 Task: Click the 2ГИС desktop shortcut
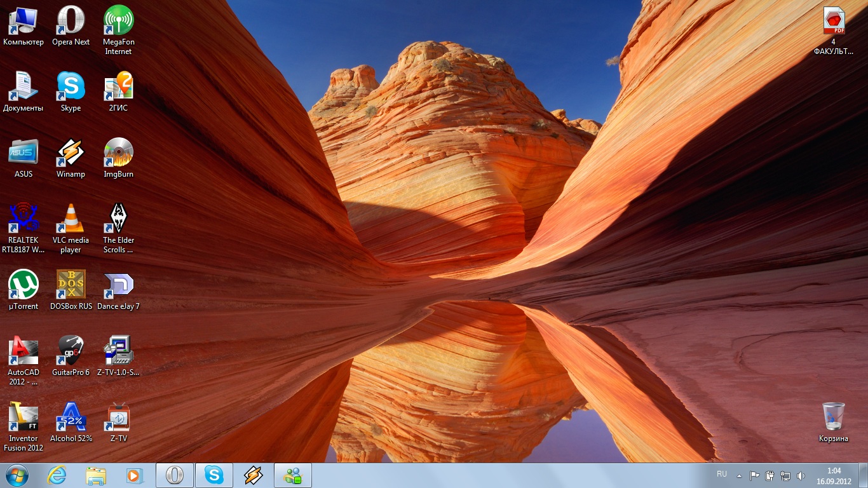coord(119,92)
